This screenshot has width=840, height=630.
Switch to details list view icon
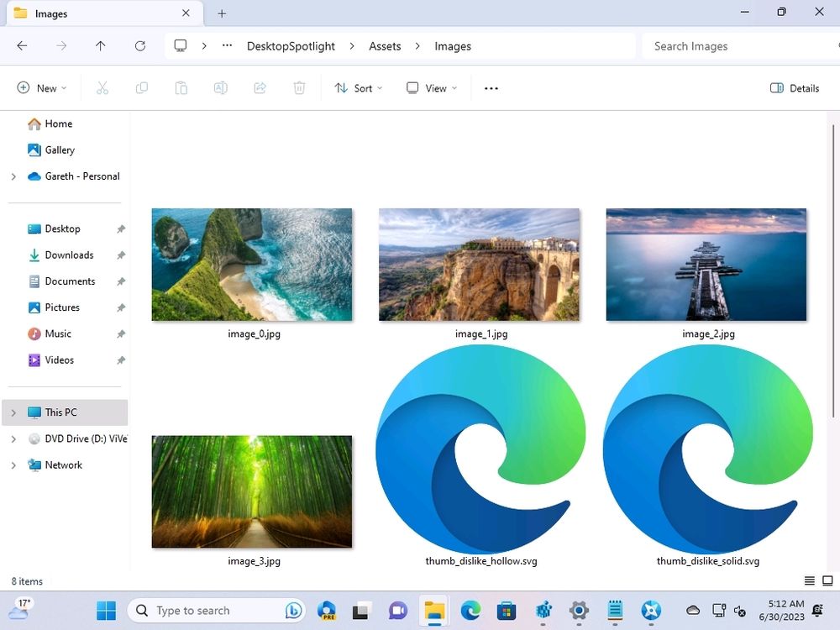click(x=810, y=580)
